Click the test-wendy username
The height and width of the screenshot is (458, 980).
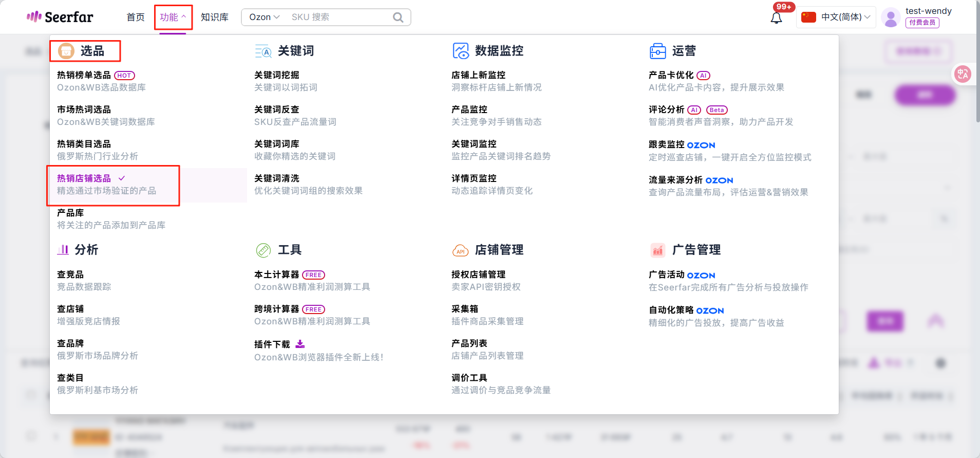coord(929,11)
